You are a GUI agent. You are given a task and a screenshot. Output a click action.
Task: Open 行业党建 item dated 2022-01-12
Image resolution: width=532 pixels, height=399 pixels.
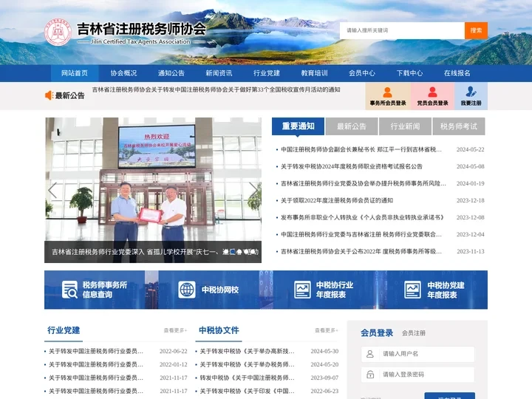click(96, 364)
